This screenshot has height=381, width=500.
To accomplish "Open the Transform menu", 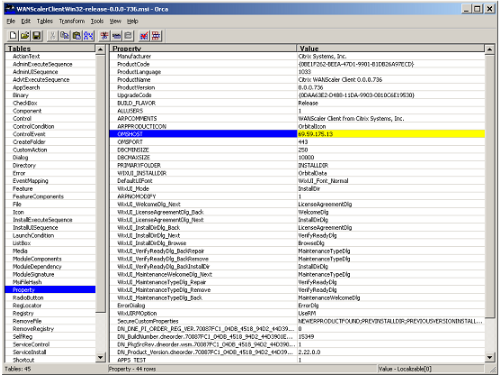I will point(72,21).
